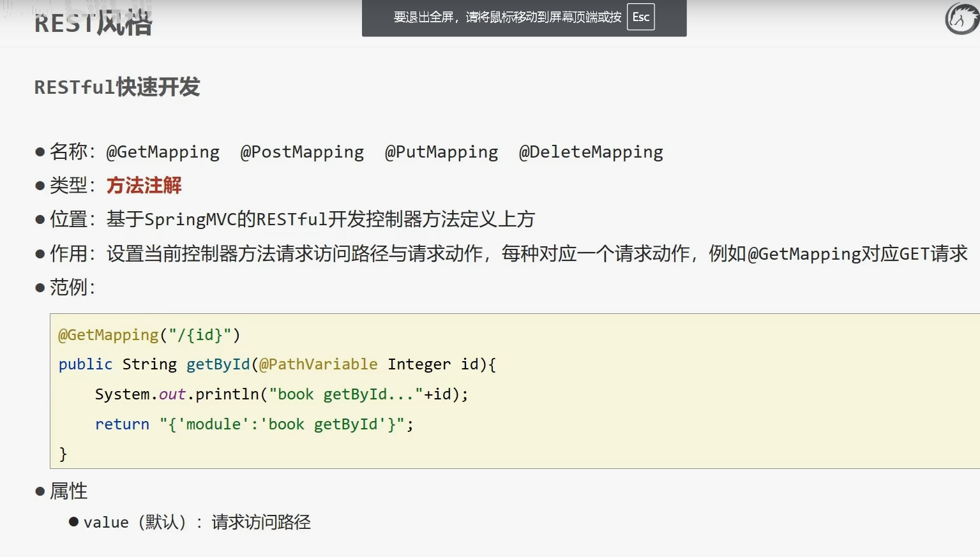
Task: Click the return statement in code block
Action: coord(254,424)
